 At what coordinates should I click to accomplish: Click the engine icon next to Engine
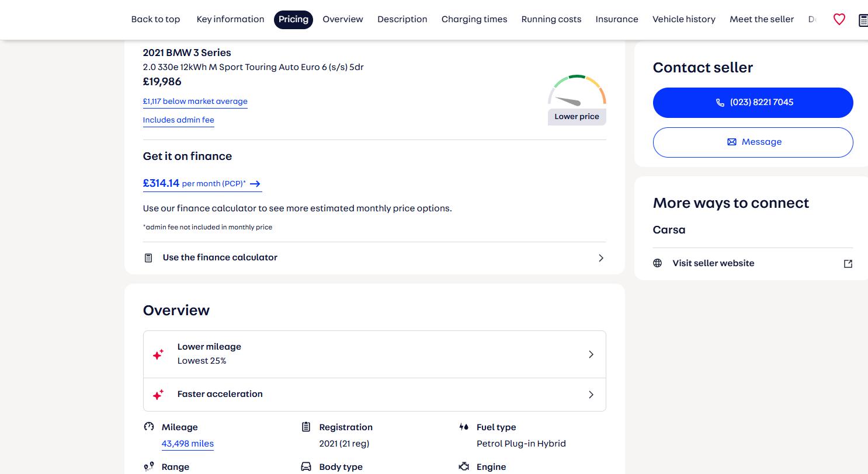click(x=464, y=466)
